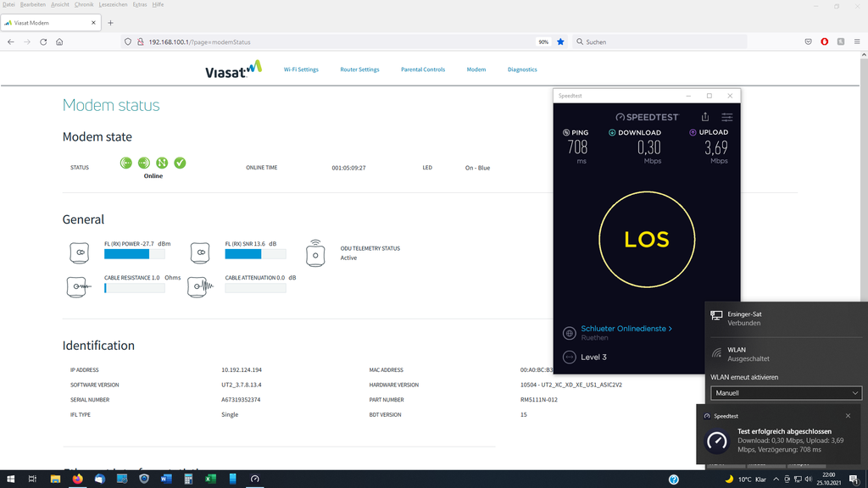Expand the WLAN erneut aktivieren Manuell dropdown
868x488 pixels.
coord(786,393)
